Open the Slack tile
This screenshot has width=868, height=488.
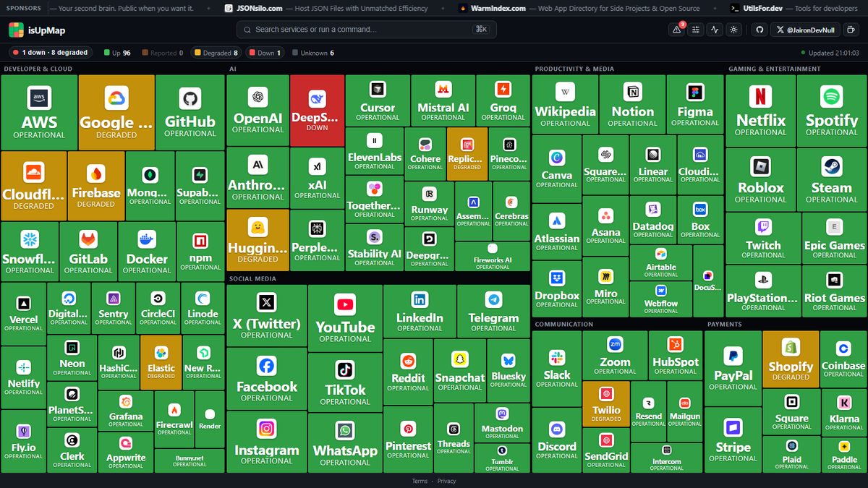[x=557, y=368]
